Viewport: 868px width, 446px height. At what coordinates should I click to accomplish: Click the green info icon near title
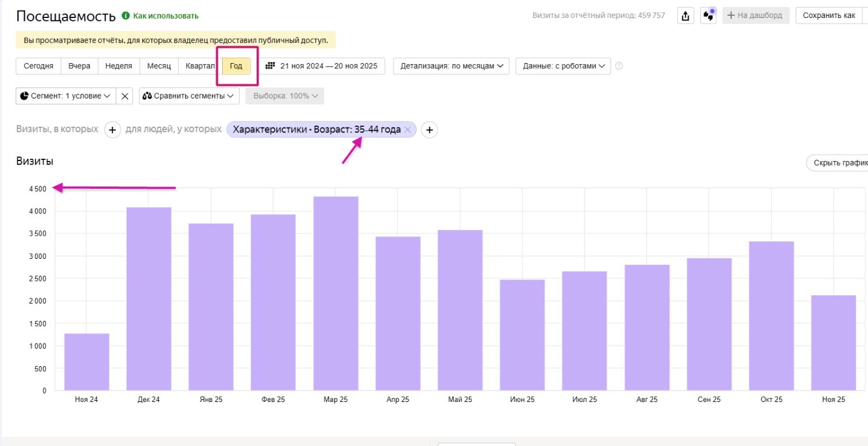pyautogui.click(x=126, y=16)
